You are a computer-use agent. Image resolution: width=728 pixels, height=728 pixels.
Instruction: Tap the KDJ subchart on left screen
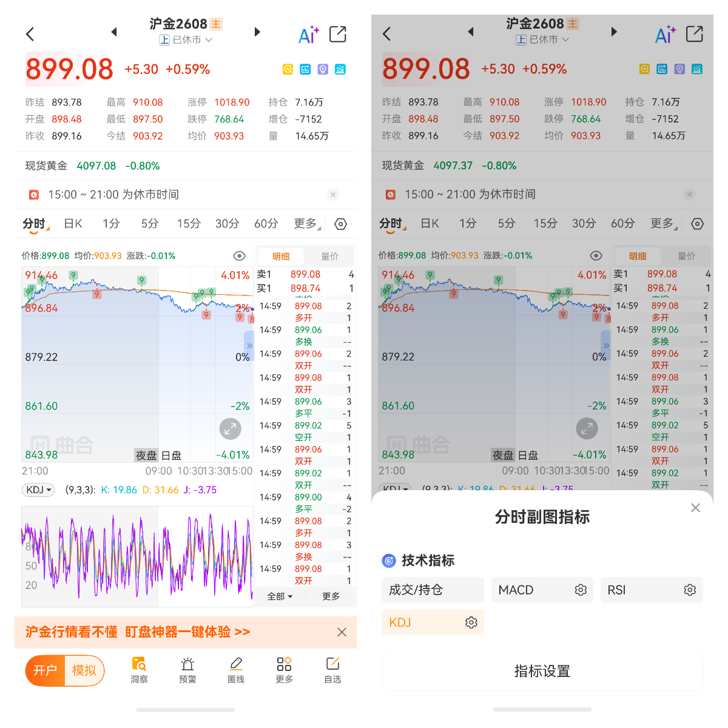(137, 556)
